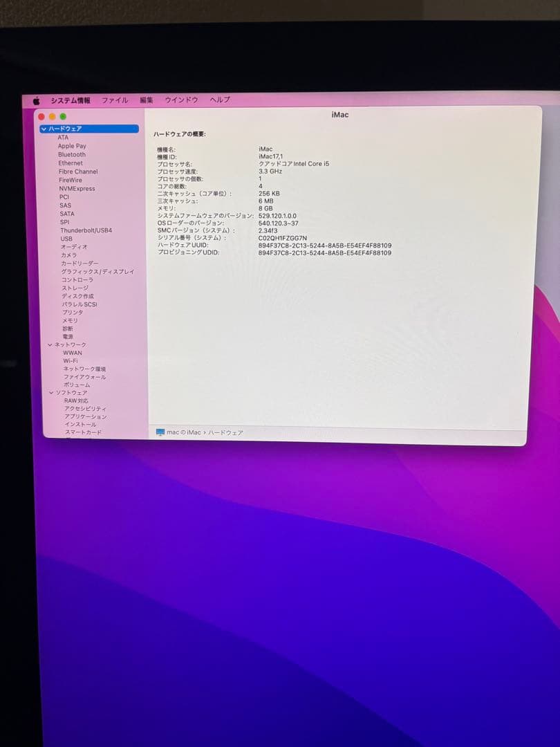Click mac の iMac in the breadcrumb
This screenshot has width=560, height=747.
[x=184, y=432]
